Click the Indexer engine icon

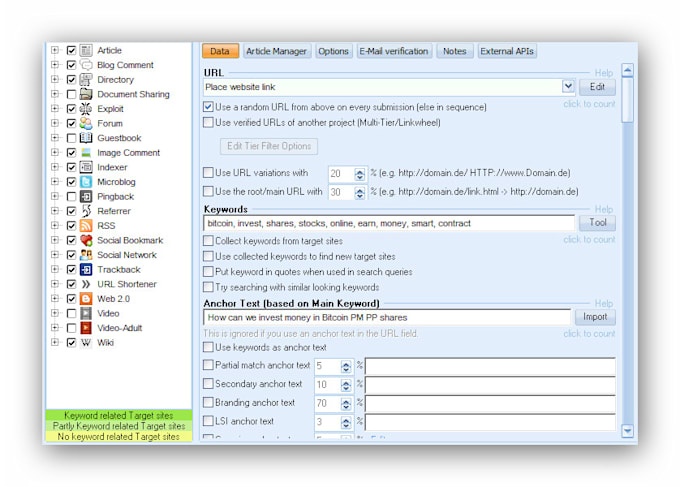(86, 167)
